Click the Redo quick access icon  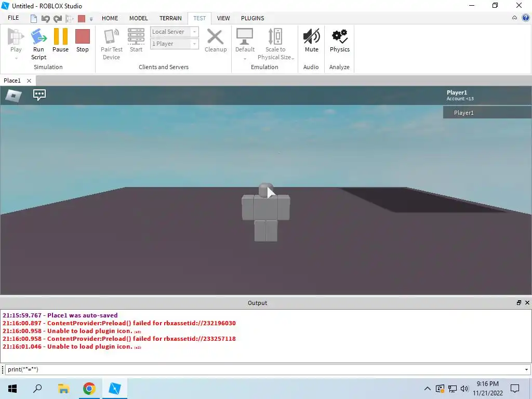tap(58, 19)
